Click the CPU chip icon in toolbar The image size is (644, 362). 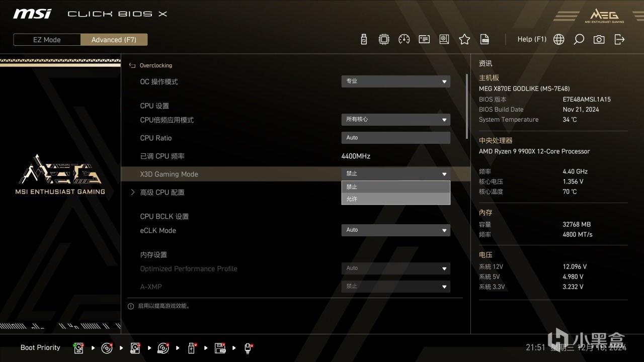[384, 39]
